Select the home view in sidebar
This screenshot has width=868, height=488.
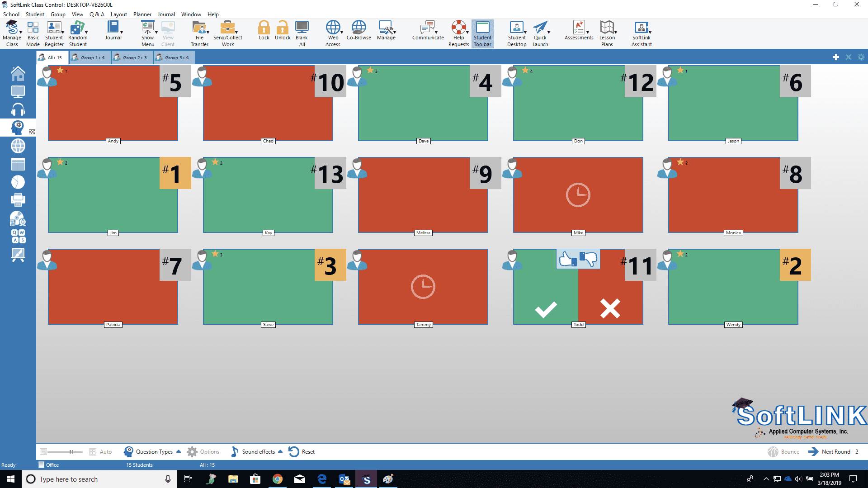[x=18, y=73]
